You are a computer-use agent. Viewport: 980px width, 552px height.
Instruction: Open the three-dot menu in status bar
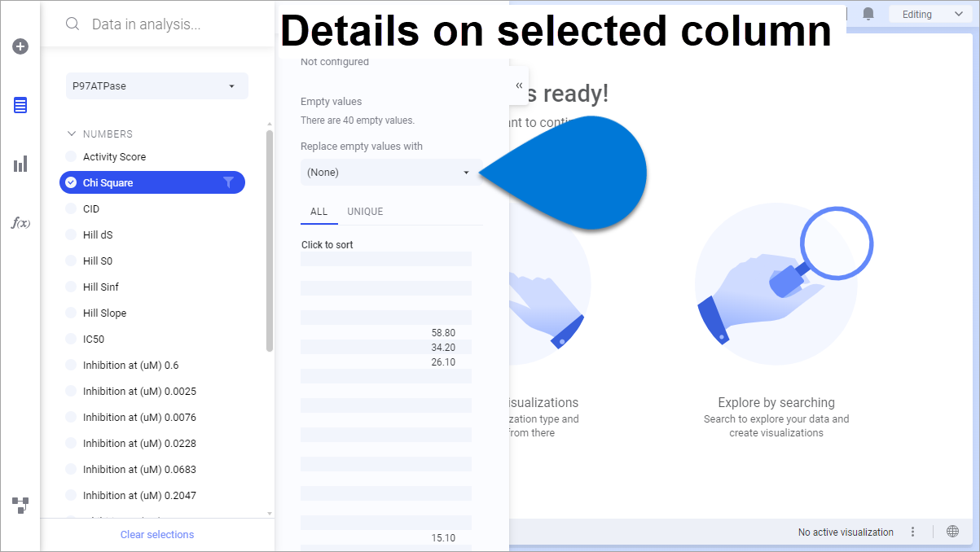click(913, 532)
